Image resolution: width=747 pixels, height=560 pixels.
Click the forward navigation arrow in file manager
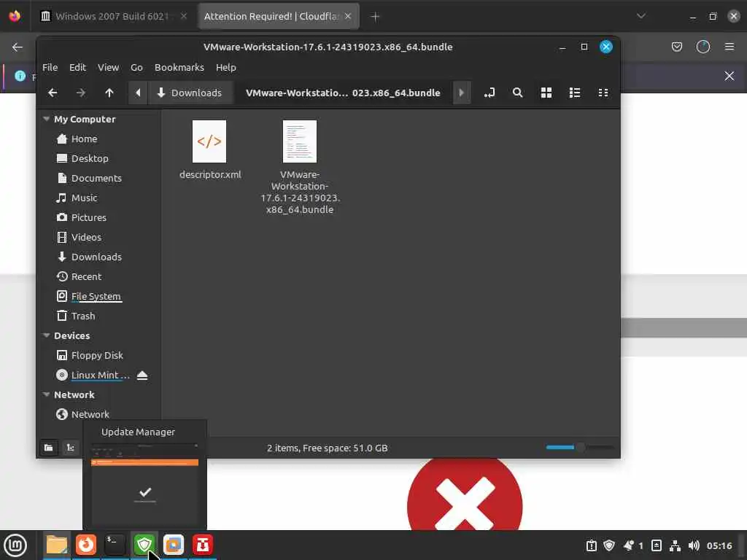80,93
